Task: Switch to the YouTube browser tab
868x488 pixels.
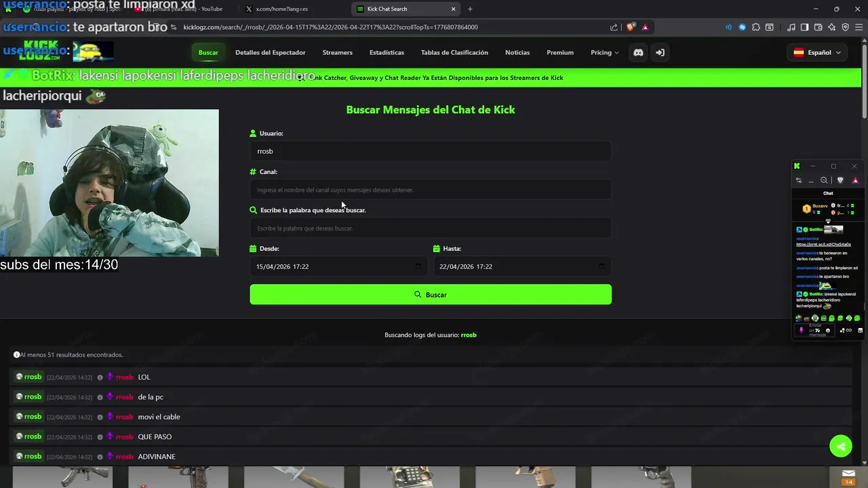Action: [183, 9]
